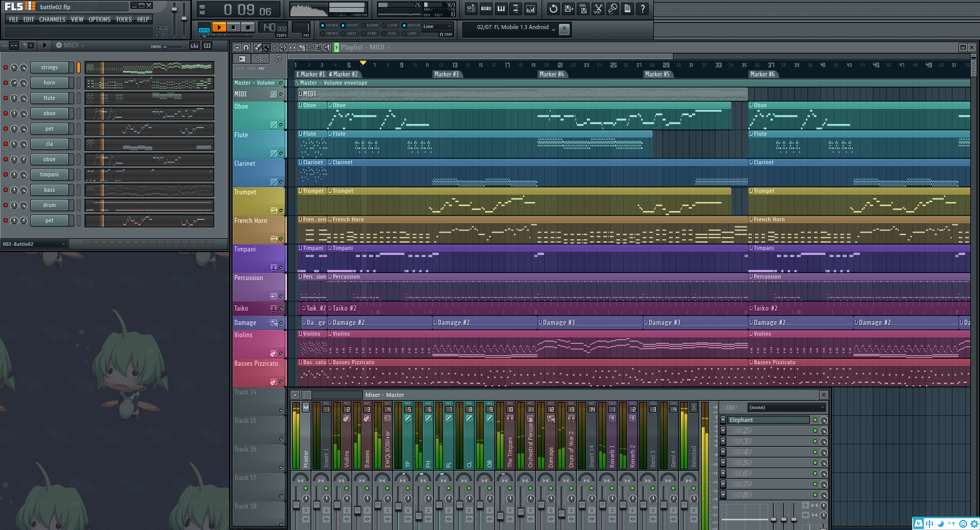Click the Render audio file icon
The width and height of the screenshot is (980, 530).
583,9
